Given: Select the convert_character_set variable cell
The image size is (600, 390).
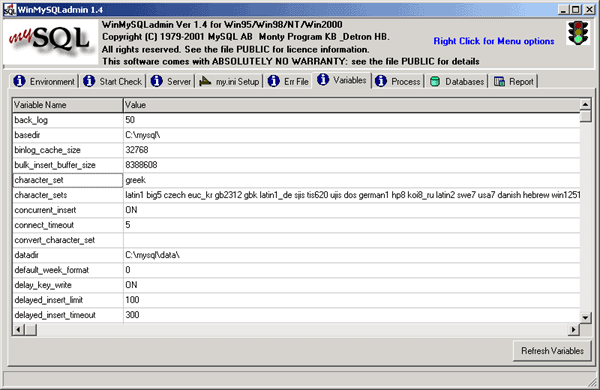Looking at the screenshot, I should 68,240.
